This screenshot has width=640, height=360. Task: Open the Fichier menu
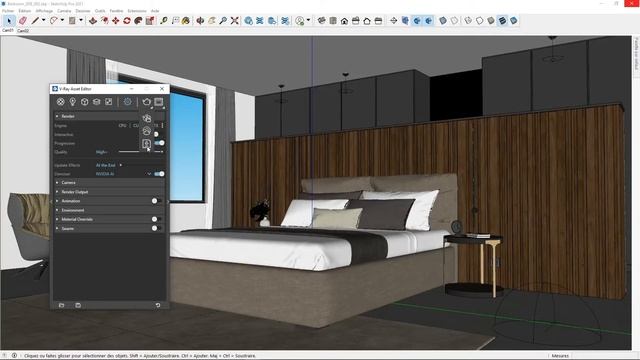click(8, 11)
